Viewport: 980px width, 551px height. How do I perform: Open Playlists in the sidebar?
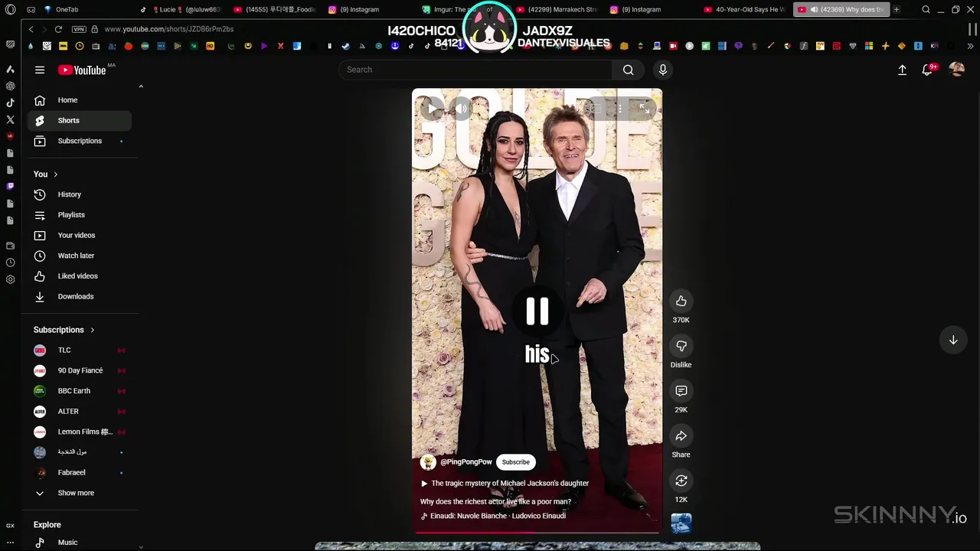coord(79,215)
